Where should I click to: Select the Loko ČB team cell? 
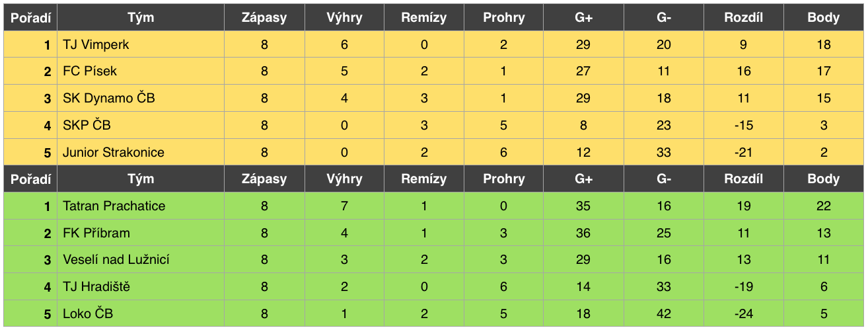(x=141, y=313)
